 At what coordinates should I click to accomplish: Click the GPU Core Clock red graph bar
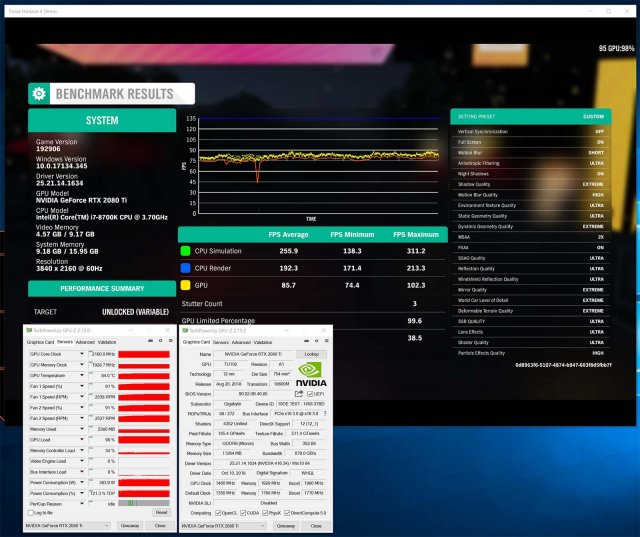coord(144,354)
